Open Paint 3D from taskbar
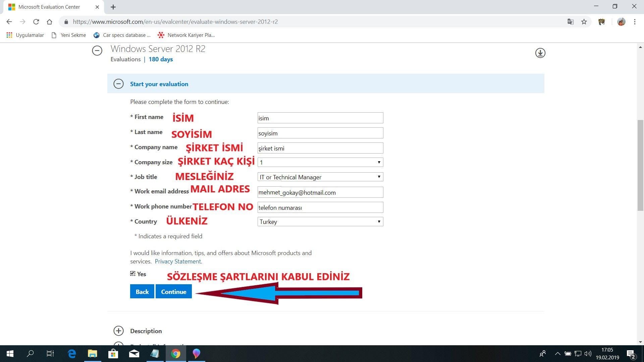644x362 pixels. (x=197, y=354)
